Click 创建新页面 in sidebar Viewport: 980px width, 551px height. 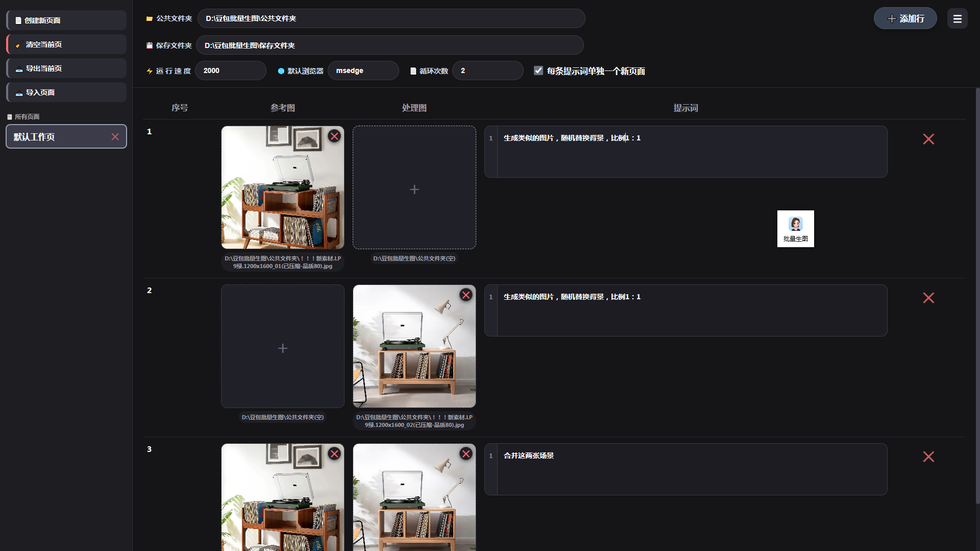[66, 20]
